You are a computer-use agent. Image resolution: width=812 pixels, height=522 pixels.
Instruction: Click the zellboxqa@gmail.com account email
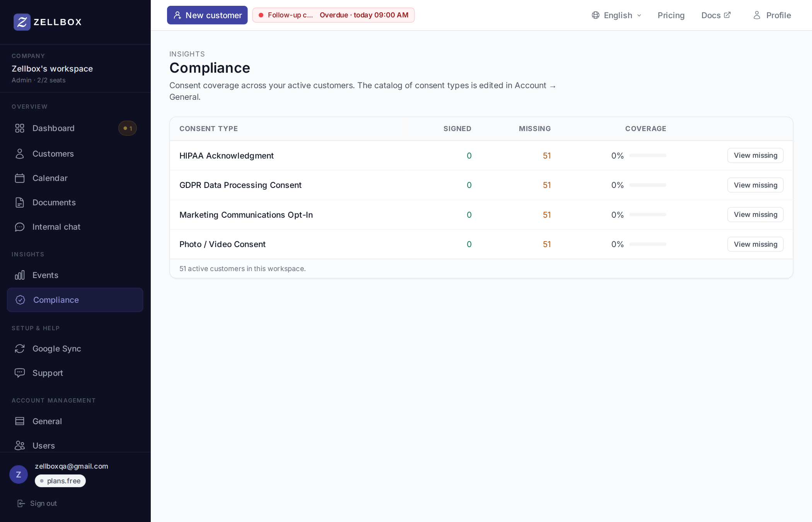[72, 466]
